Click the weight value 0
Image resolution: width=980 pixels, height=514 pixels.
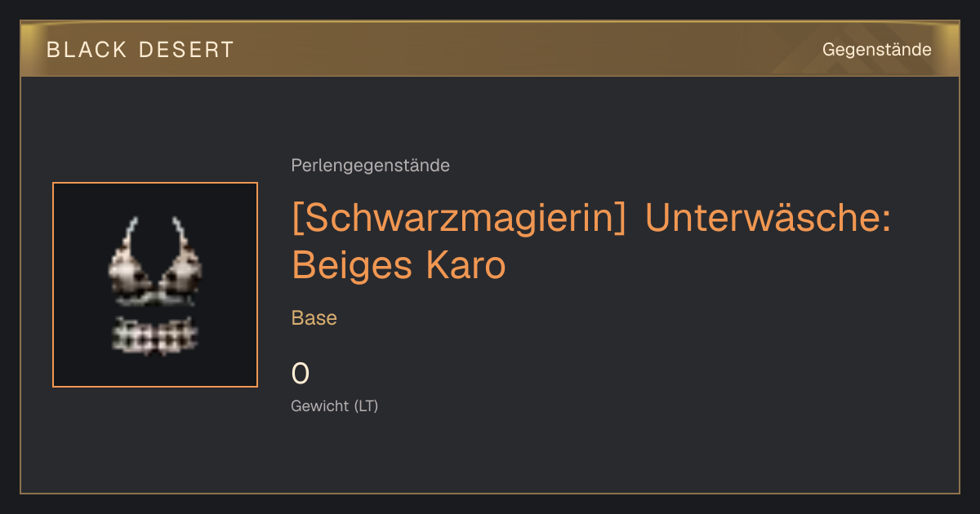pyautogui.click(x=301, y=374)
